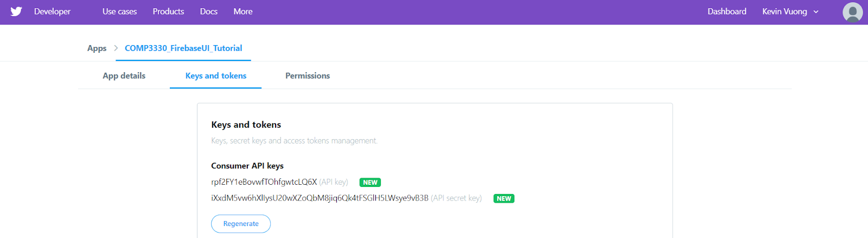Open the Use cases menu
The image size is (868, 238).
point(119,11)
